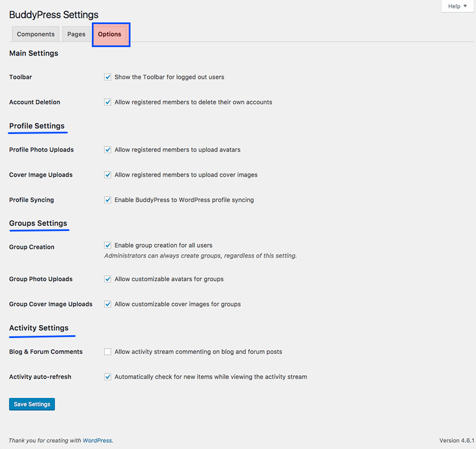
Task: Switch to the Pages tab
Action: pyautogui.click(x=76, y=34)
